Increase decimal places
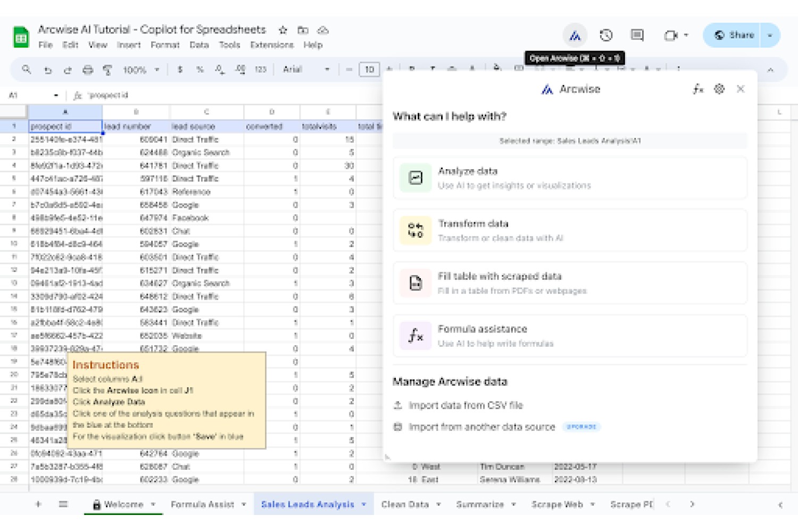The height and width of the screenshot is (532, 798). 240,70
